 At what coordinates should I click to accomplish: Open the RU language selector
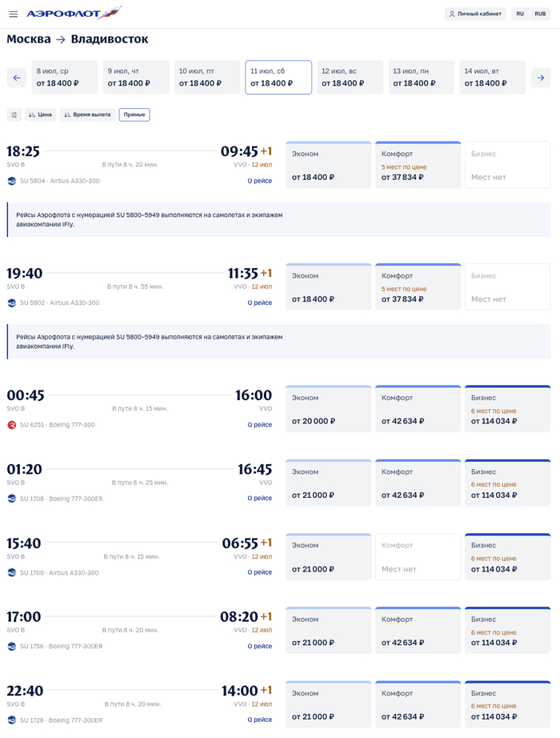(x=520, y=14)
